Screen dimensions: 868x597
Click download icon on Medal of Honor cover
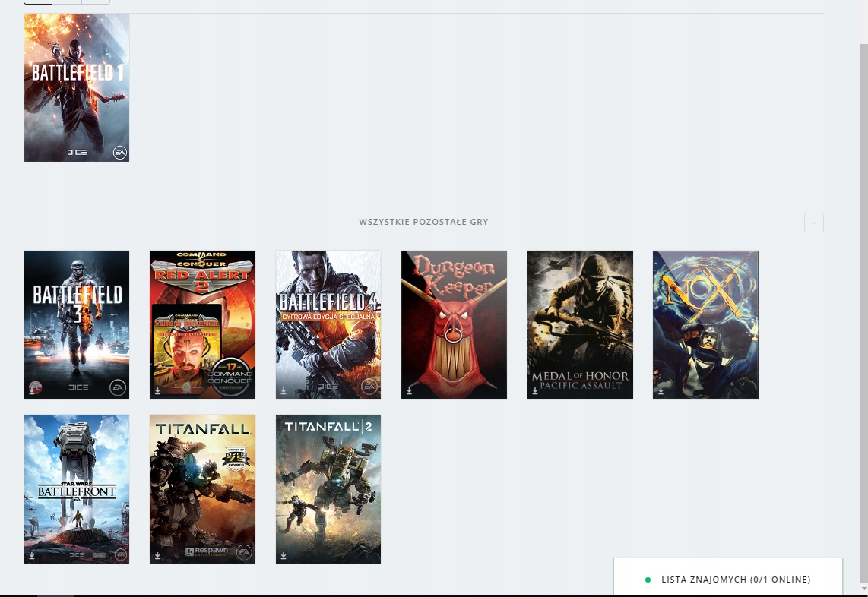(x=535, y=390)
